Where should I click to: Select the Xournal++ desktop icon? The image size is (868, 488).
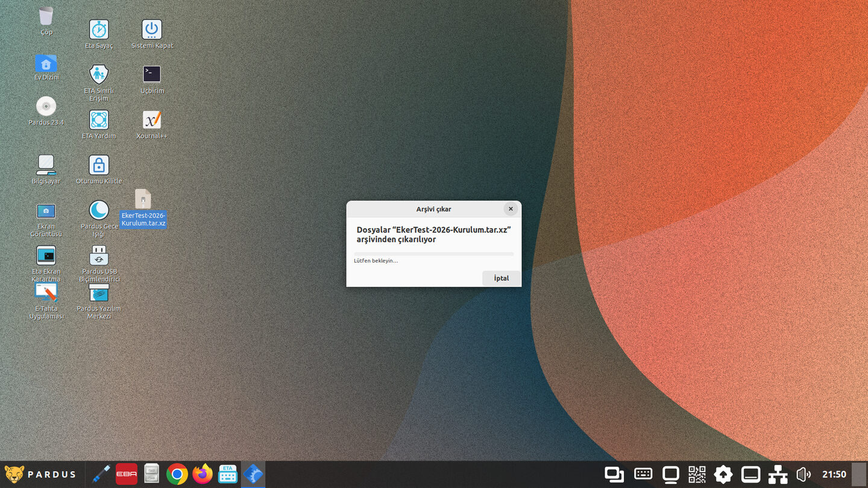[151, 119]
